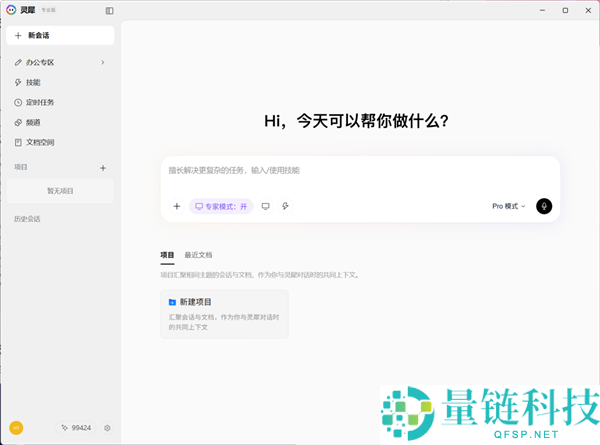Click the 新建项目 card

point(224,314)
